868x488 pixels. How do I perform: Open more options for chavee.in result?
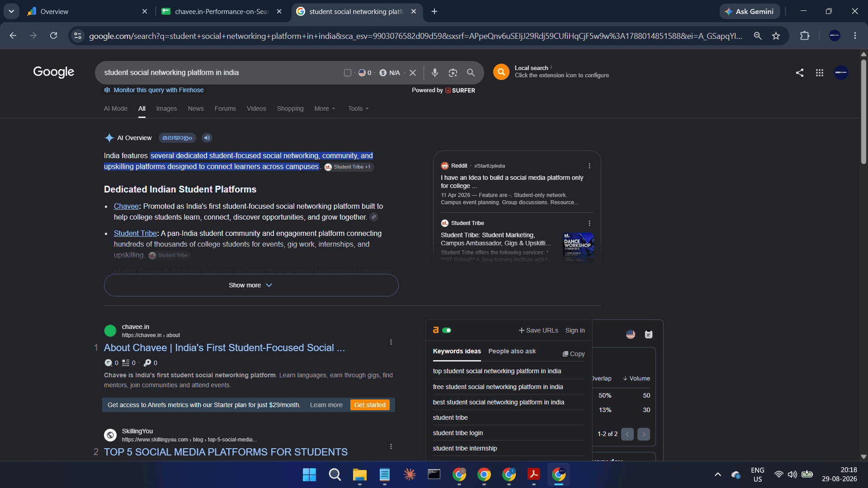(x=391, y=342)
